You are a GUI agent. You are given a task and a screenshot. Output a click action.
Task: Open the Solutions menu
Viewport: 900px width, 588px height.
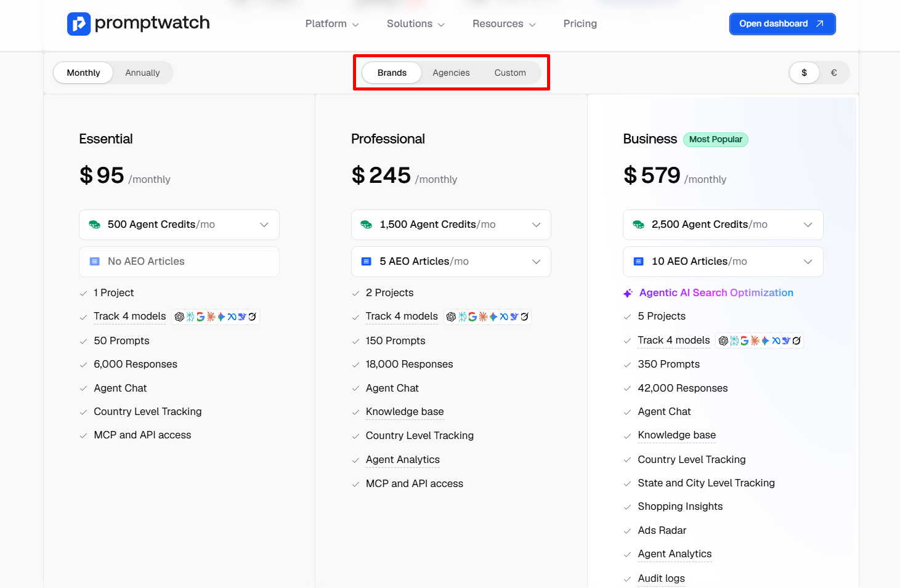pyautogui.click(x=416, y=24)
